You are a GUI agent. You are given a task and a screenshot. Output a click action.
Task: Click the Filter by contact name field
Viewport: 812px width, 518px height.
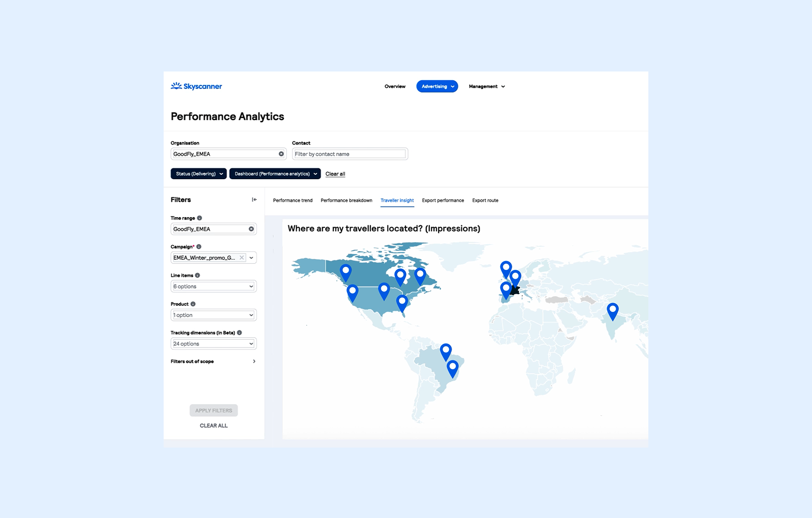click(x=350, y=154)
